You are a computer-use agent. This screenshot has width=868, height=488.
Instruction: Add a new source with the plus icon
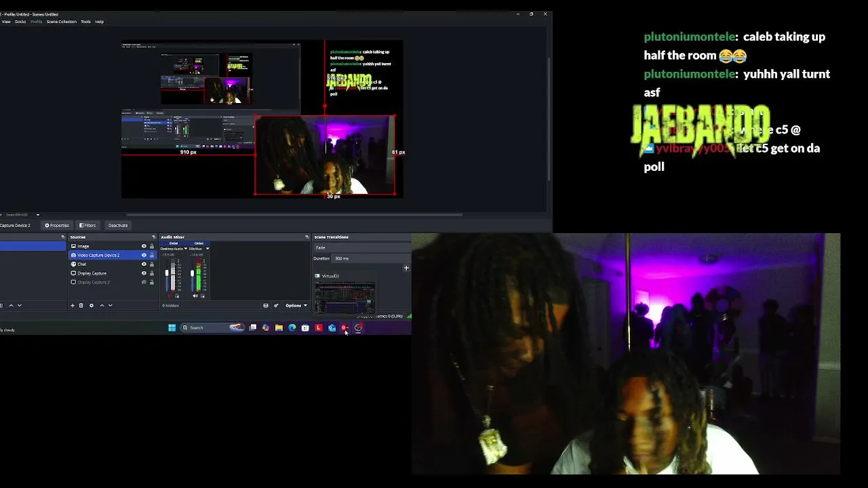pos(73,306)
